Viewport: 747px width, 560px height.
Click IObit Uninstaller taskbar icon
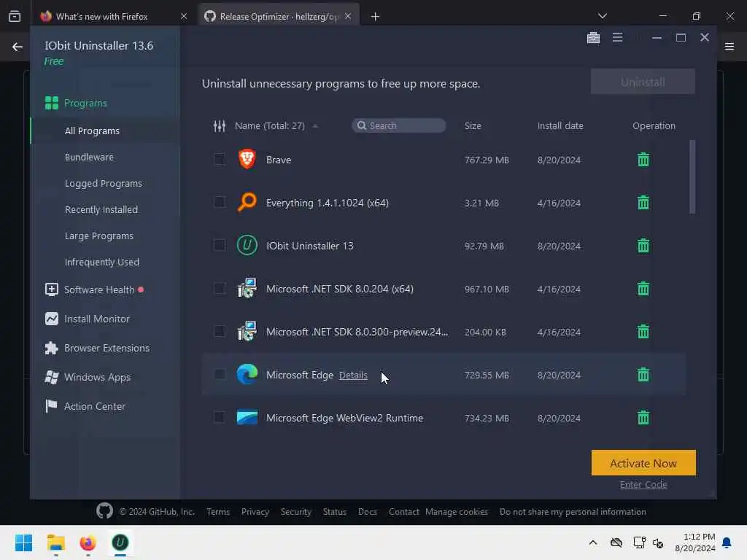(x=120, y=542)
